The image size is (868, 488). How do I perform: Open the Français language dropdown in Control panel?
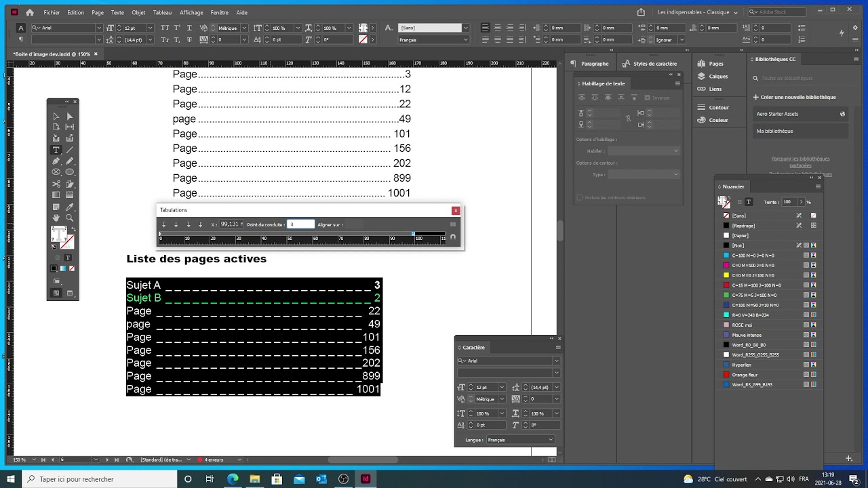(465, 40)
